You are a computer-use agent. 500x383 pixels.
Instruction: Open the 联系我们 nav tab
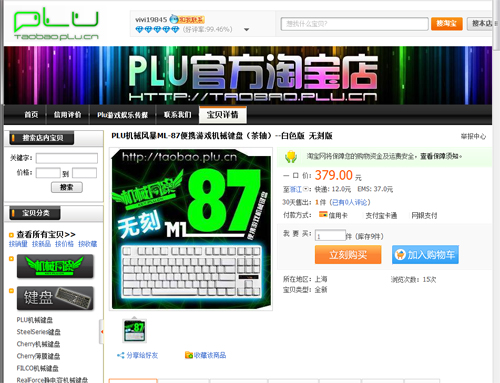tap(177, 115)
